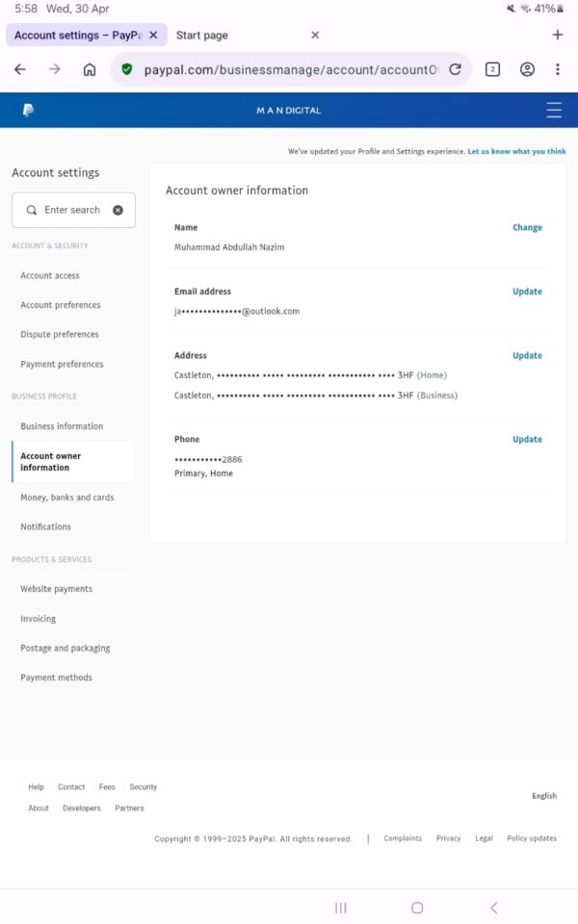Viewport: 578px width, 924px height.
Task: Open Money, banks and cards section
Action: pyautogui.click(x=67, y=498)
